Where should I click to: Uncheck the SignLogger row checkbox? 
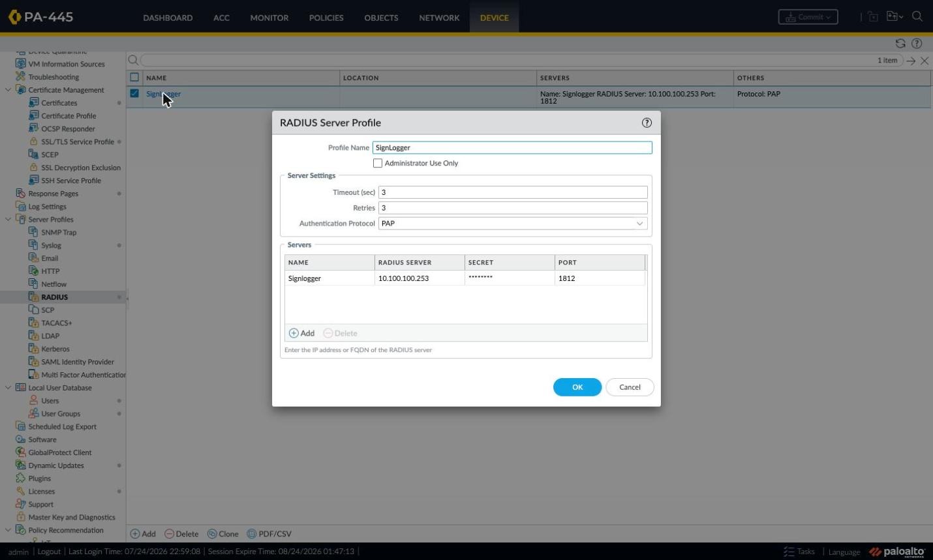coord(134,93)
